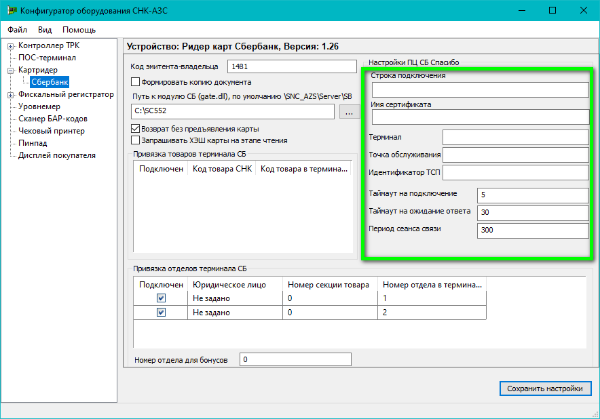
Task: Click the Номер отдела для бонусов field
Action: [x=295, y=359]
